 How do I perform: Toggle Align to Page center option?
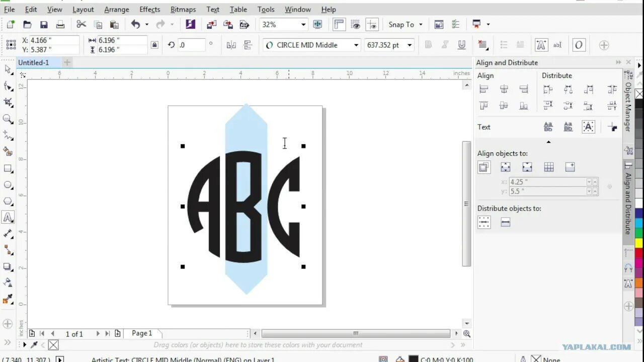pos(527,167)
